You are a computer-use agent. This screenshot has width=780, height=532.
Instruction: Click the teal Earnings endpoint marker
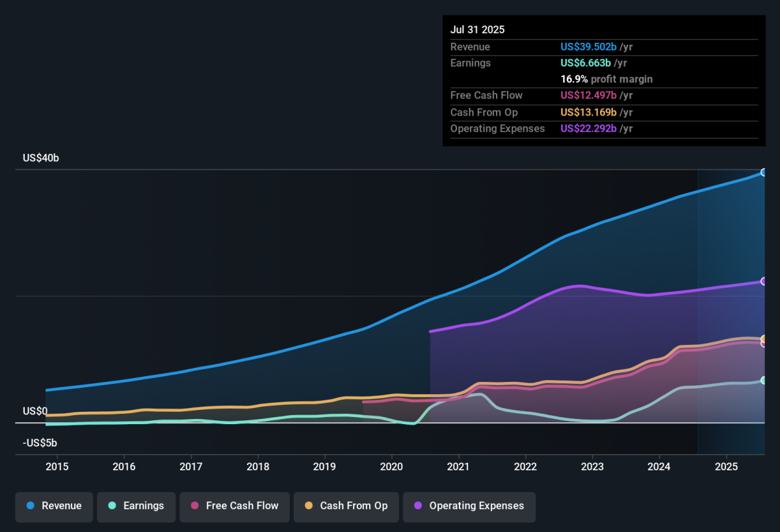(764, 380)
